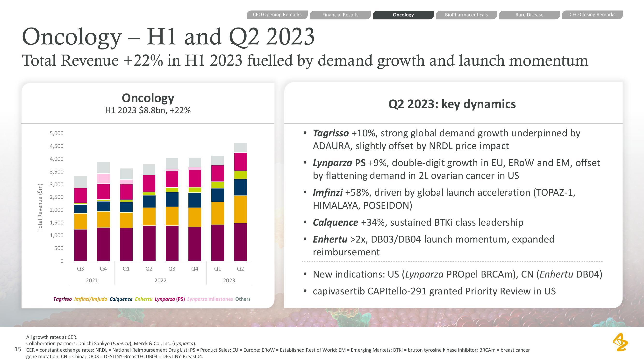
Task: Select the Q3 2022 chart bar
Action: click(x=172, y=210)
